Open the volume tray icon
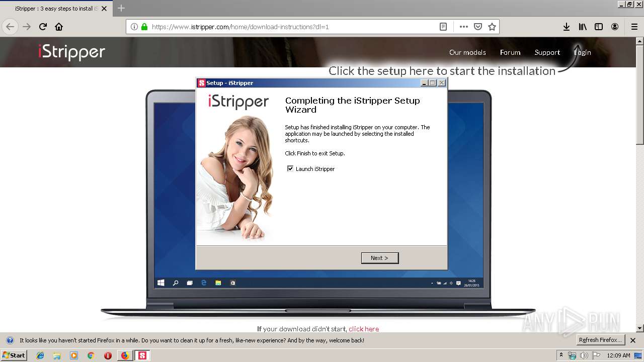Viewport: 644px width, 362px height. [584, 355]
